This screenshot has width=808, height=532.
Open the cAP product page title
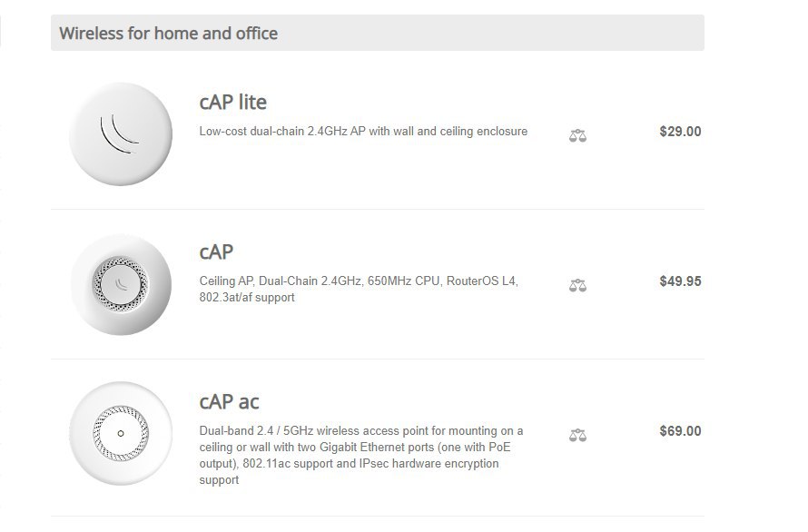(x=216, y=251)
